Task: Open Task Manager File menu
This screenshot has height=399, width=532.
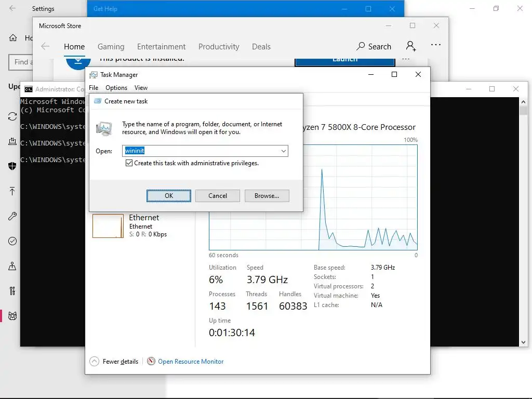Action: (x=94, y=87)
